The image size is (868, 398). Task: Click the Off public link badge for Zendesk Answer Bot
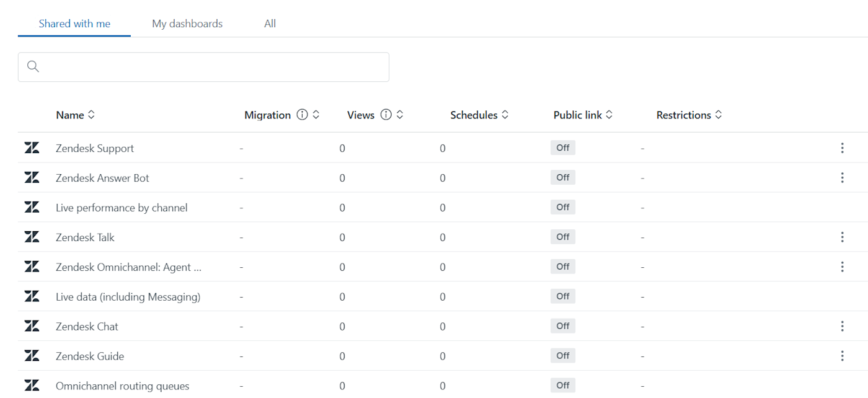tap(563, 177)
